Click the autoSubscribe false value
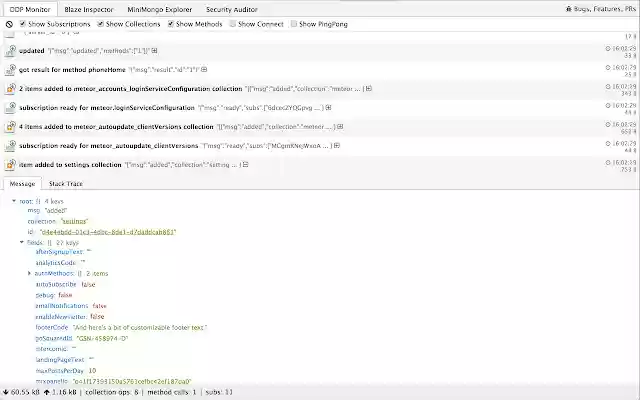Image resolution: width=640 pixels, height=400 pixels. coord(88,284)
